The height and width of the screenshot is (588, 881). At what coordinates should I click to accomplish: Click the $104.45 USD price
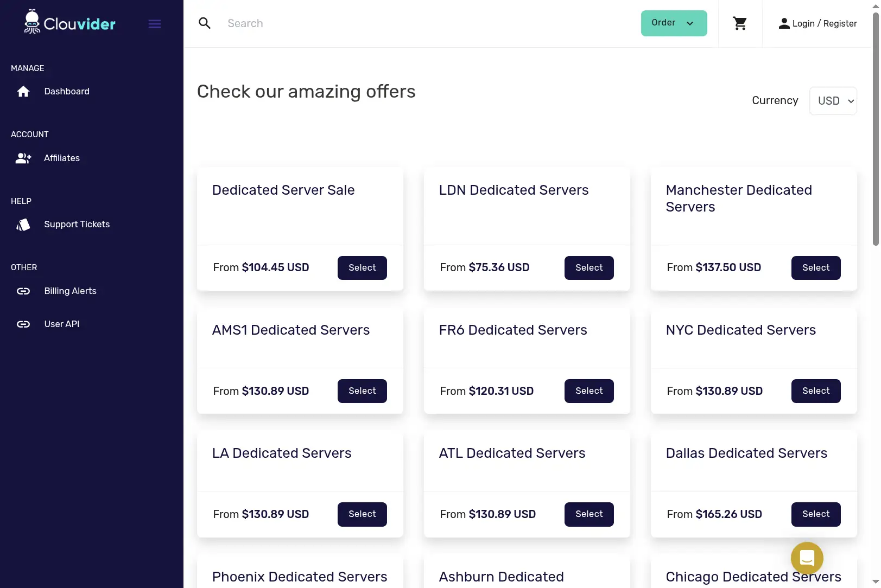click(x=275, y=267)
